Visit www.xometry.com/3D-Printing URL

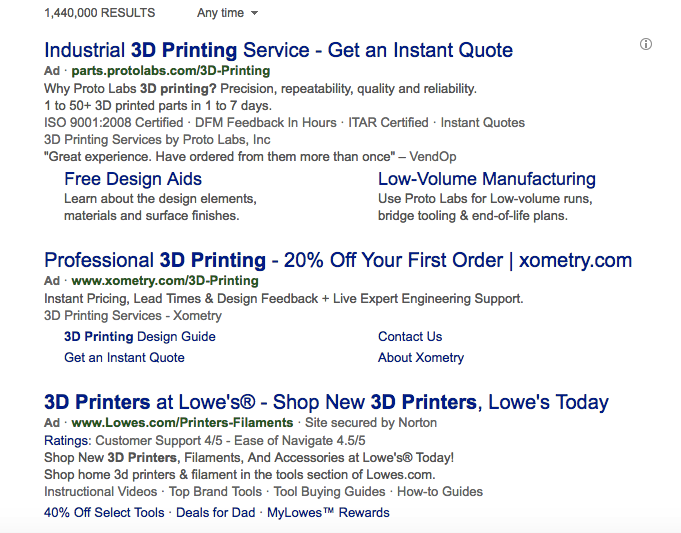click(x=165, y=281)
